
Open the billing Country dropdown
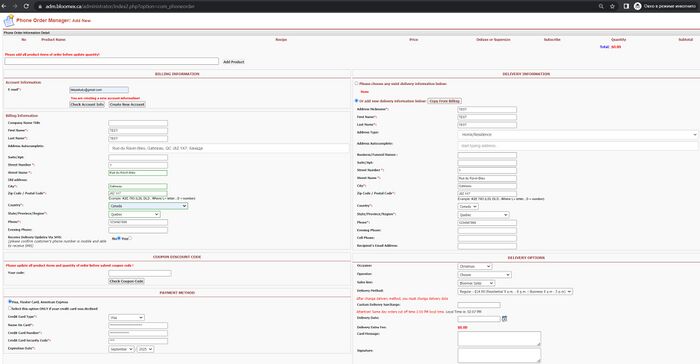pyautogui.click(x=148, y=206)
